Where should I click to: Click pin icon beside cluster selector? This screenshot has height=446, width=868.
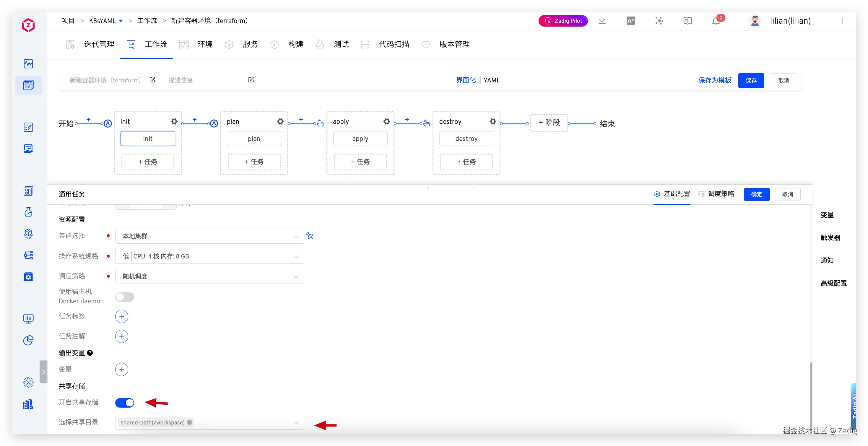click(x=310, y=236)
